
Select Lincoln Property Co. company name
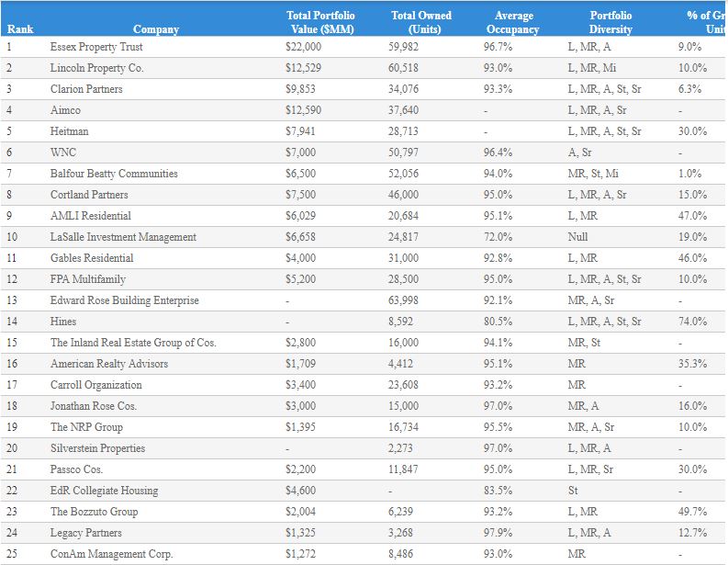pyautogui.click(x=97, y=68)
